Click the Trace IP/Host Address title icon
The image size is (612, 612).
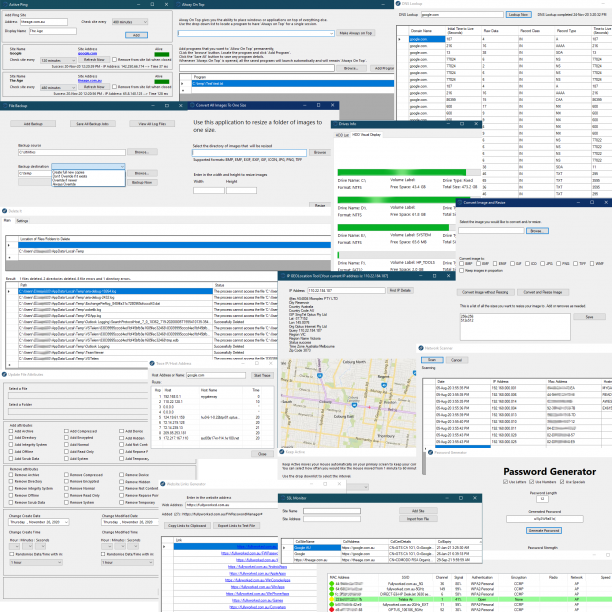(152, 363)
